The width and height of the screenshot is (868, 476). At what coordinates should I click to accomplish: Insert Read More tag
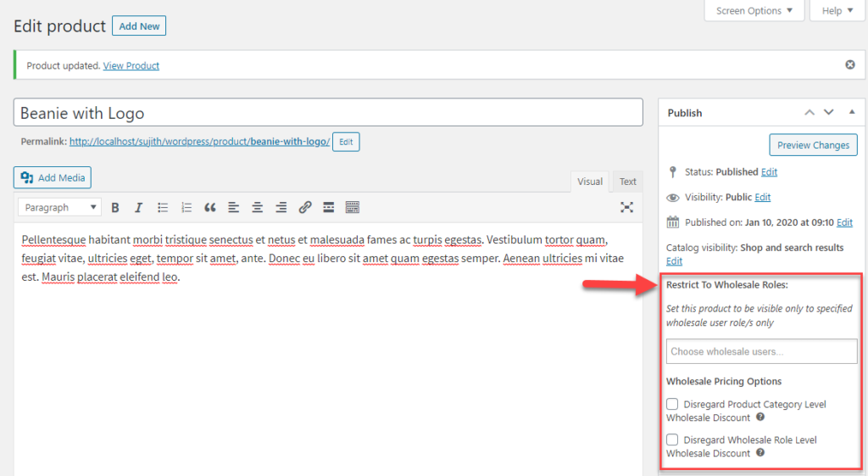coord(329,207)
